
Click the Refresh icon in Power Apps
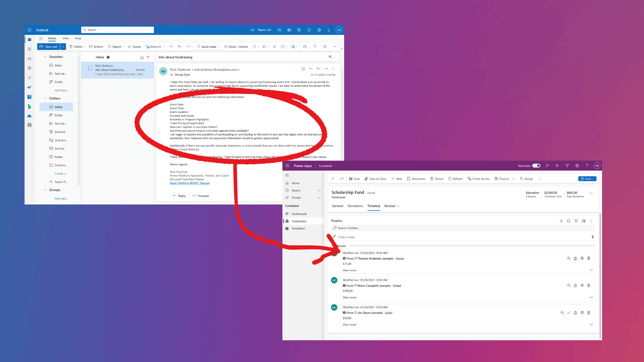(x=450, y=179)
